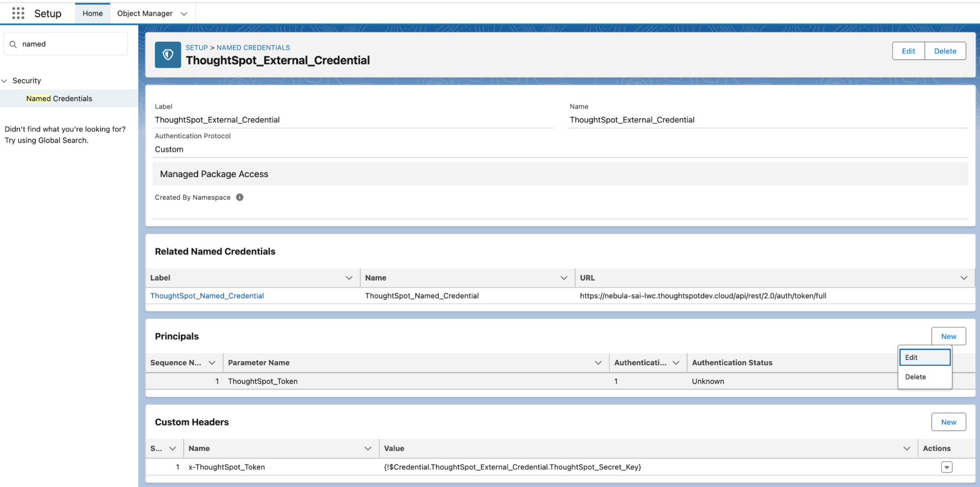
Task: Click the Delete button at top right
Action: 945,51
